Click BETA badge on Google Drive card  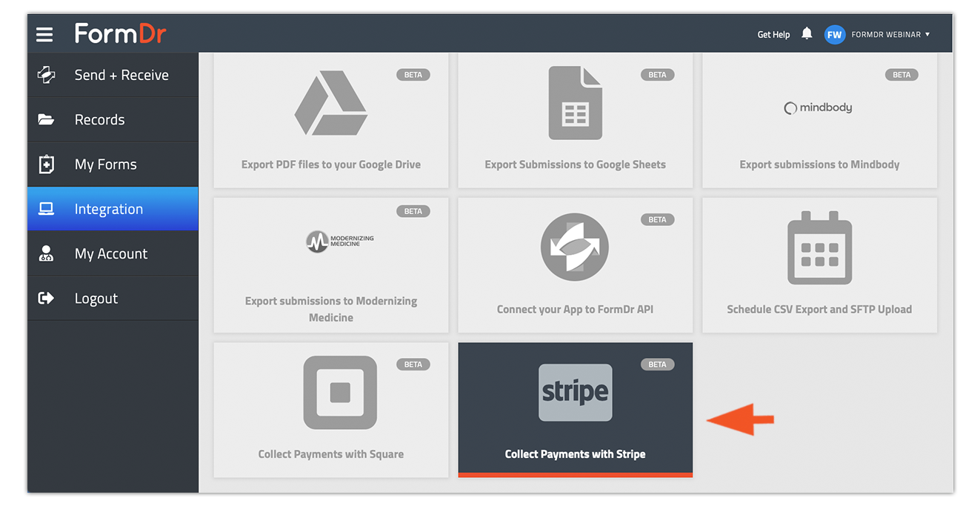pyautogui.click(x=413, y=75)
